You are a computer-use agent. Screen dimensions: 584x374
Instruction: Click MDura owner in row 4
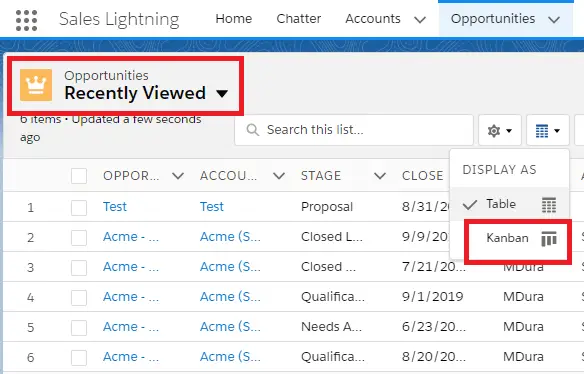[523, 297]
